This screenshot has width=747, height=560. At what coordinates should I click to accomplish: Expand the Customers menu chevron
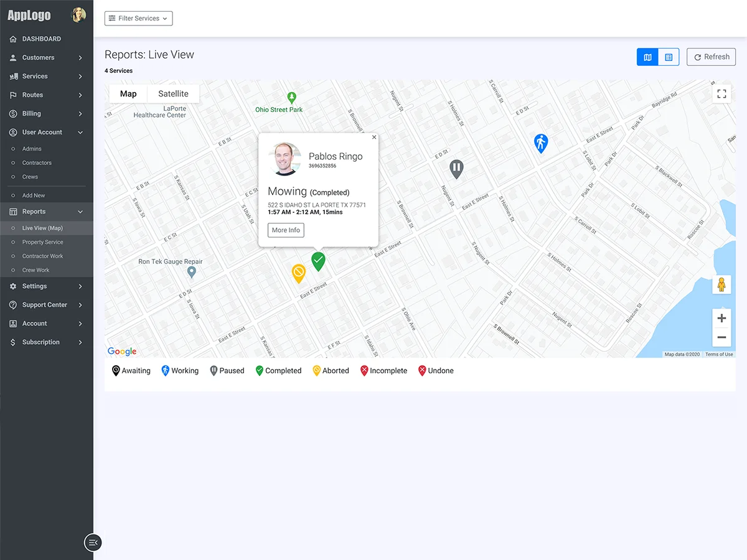coord(80,58)
